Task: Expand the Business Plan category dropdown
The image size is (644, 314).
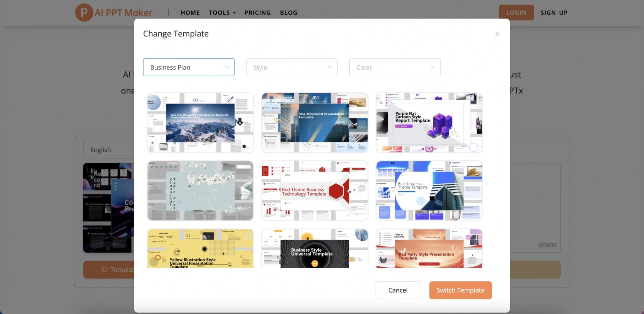Action: coord(188,67)
